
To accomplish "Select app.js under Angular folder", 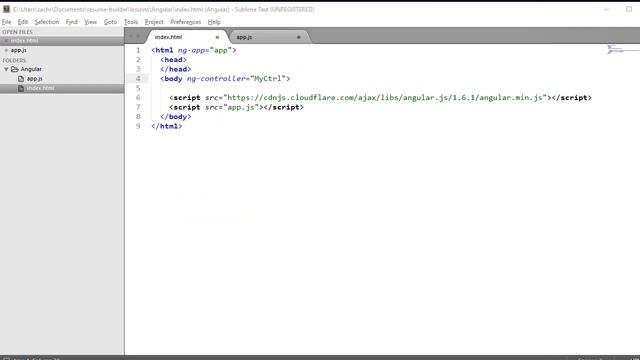I will [34, 79].
